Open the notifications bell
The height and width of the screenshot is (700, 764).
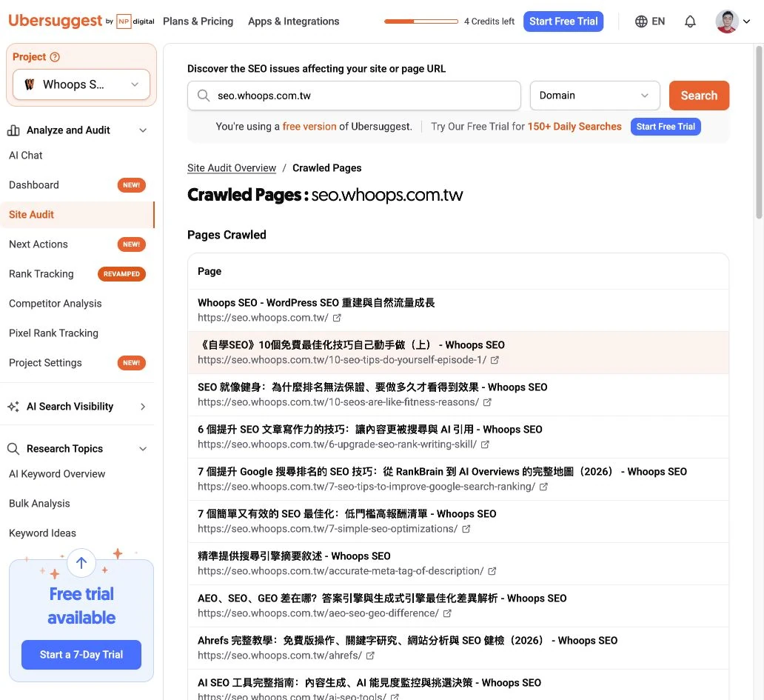point(690,21)
